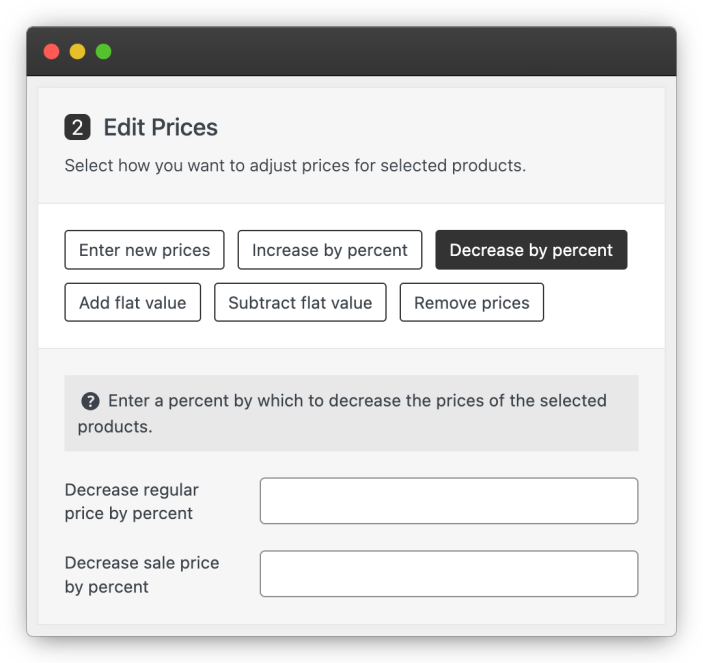Select the Remove prices option

click(x=471, y=303)
